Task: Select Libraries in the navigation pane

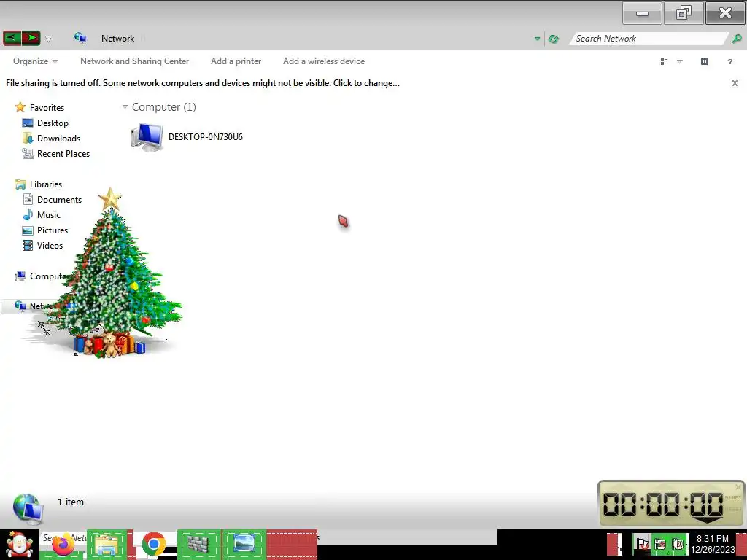Action: tap(46, 184)
